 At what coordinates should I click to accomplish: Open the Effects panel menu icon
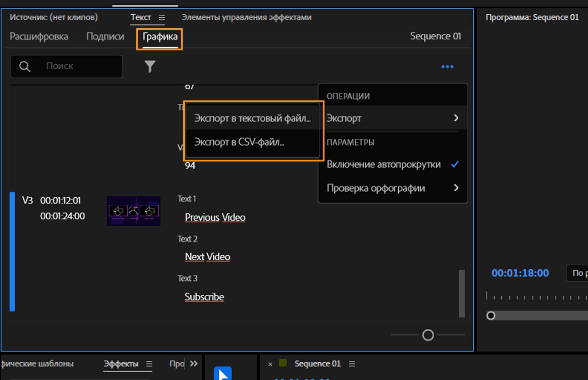coord(149,364)
